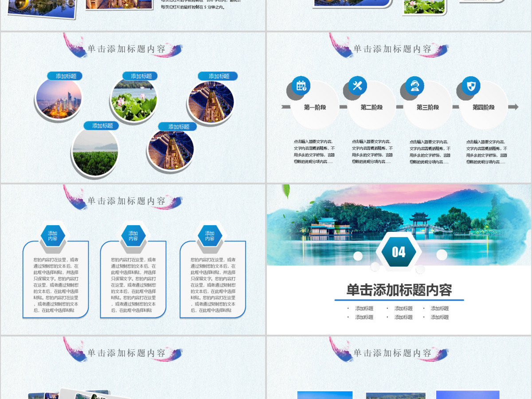Click the 添加标题 label above the green field photo
The height and width of the screenshot is (399, 532).
[x=102, y=125]
